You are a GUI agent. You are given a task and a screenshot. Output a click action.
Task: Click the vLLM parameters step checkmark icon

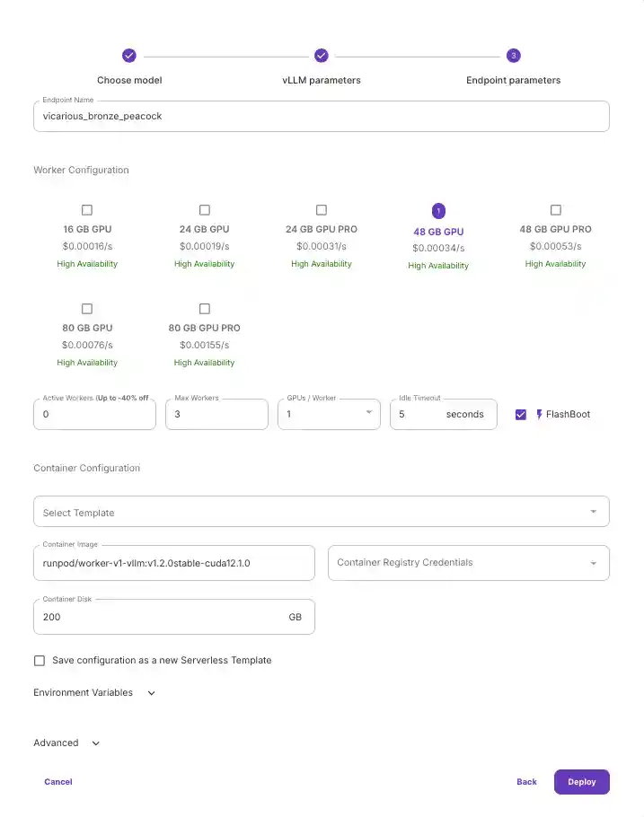coord(322,56)
